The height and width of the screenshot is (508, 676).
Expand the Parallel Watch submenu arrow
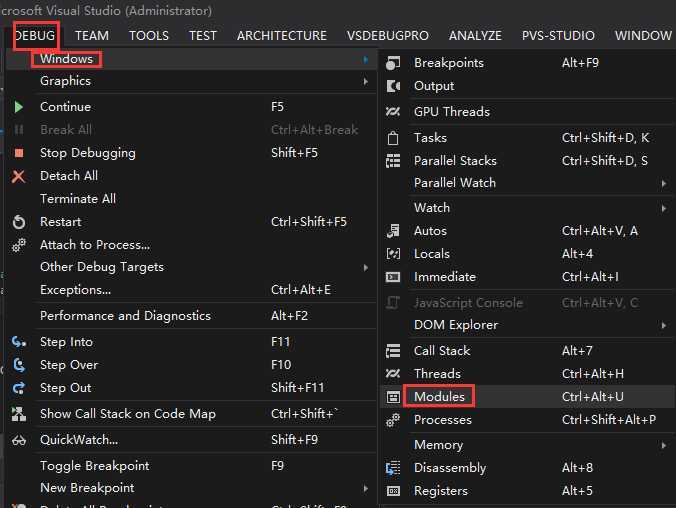pyautogui.click(x=664, y=184)
